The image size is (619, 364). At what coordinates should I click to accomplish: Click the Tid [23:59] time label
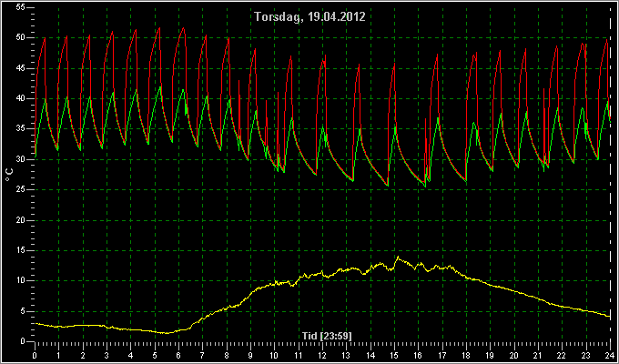click(x=327, y=336)
